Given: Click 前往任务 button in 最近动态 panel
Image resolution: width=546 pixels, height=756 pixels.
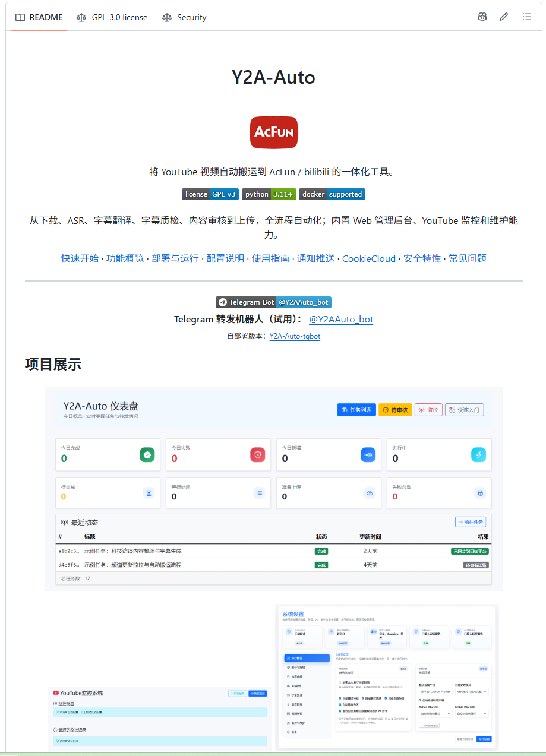Looking at the screenshot, I should coord(471,522).
